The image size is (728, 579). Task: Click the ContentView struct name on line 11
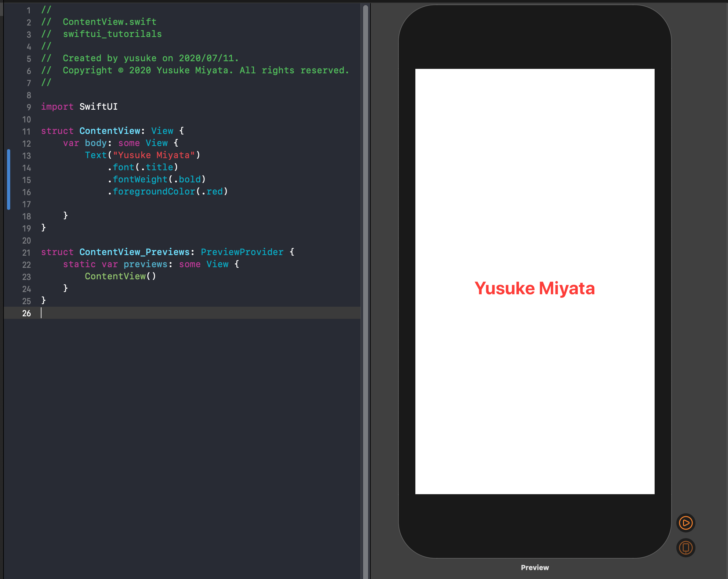point(110,131)
